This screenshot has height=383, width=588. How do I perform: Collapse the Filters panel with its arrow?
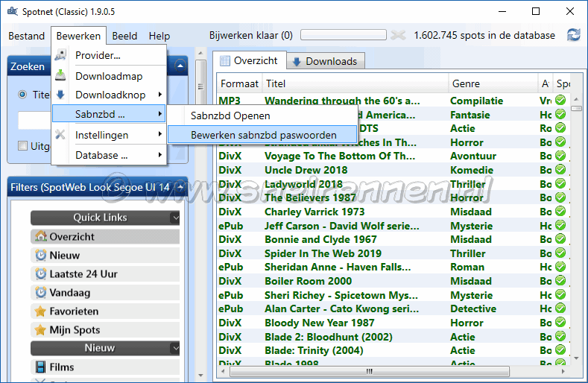tap(180, 186)
